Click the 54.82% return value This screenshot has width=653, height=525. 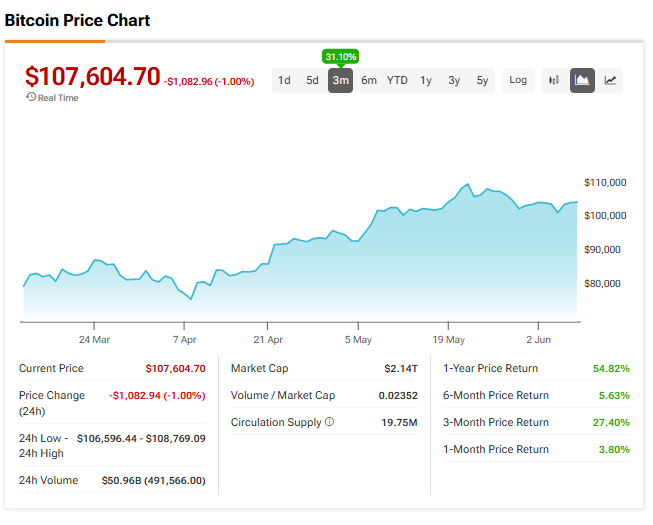pyautogui.click(x=611, y=369)
